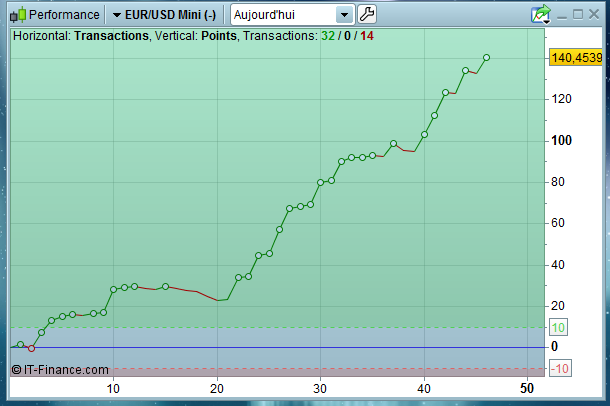Viewport: 610px width, 406px height.
Task: Click the Performance title label
Action: coord(64,15)
